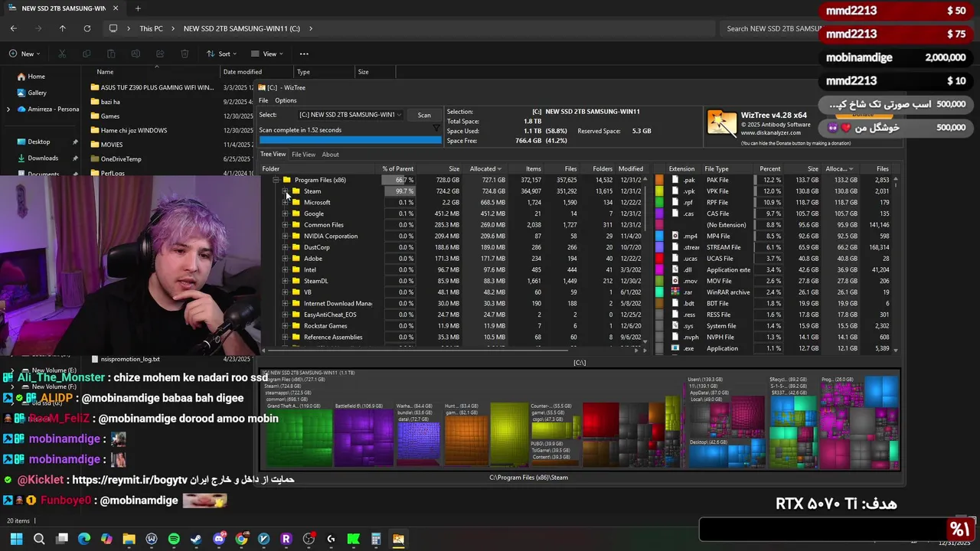
Task: Select the .rar WinRAR archive row icon
Action: point(675,292)
